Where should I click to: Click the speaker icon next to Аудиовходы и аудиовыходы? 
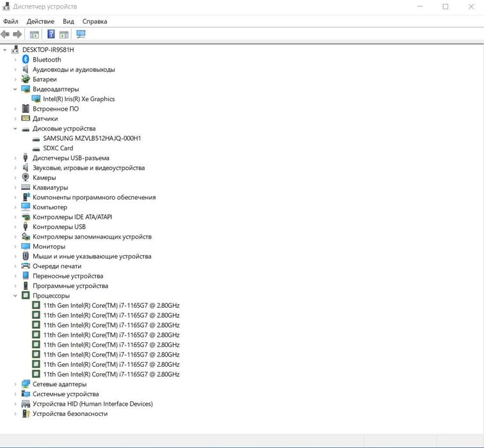click(x=26, y=69)
